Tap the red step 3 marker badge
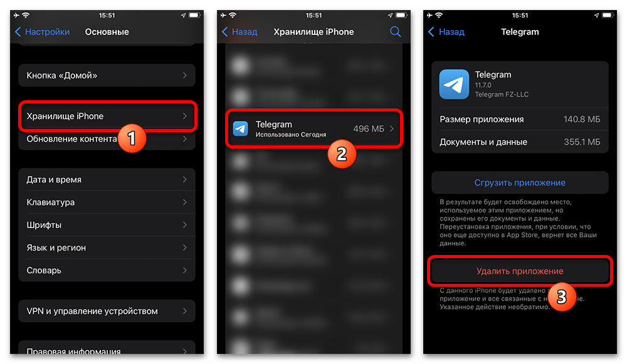This screenshot has width=627, height=364. tap(561, 297)
